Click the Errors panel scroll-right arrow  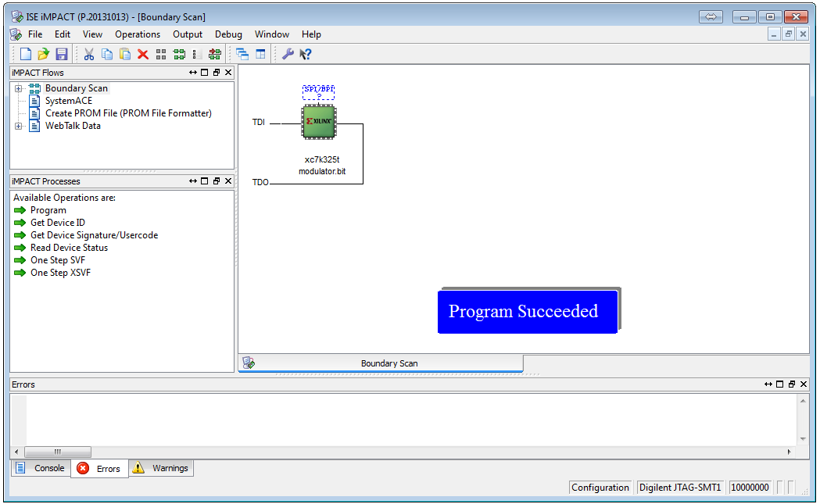(790, 452)
